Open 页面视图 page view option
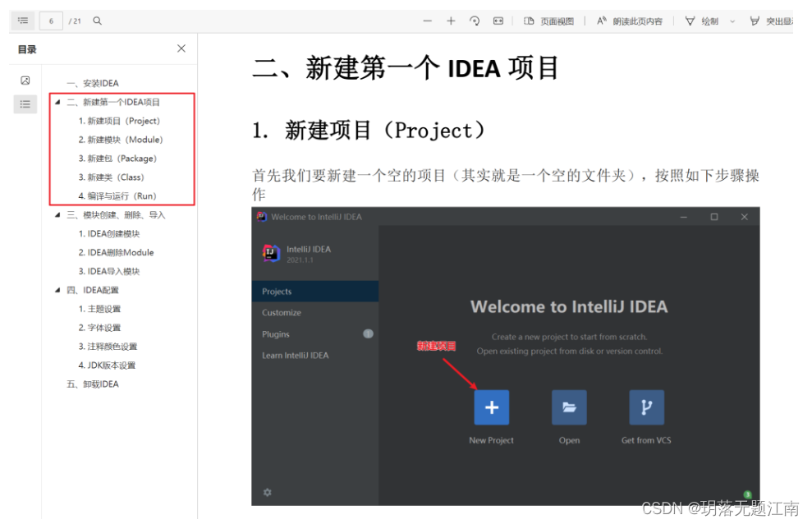Image resolution: width=812 pixels, height=524 pixels. (549, 21)
